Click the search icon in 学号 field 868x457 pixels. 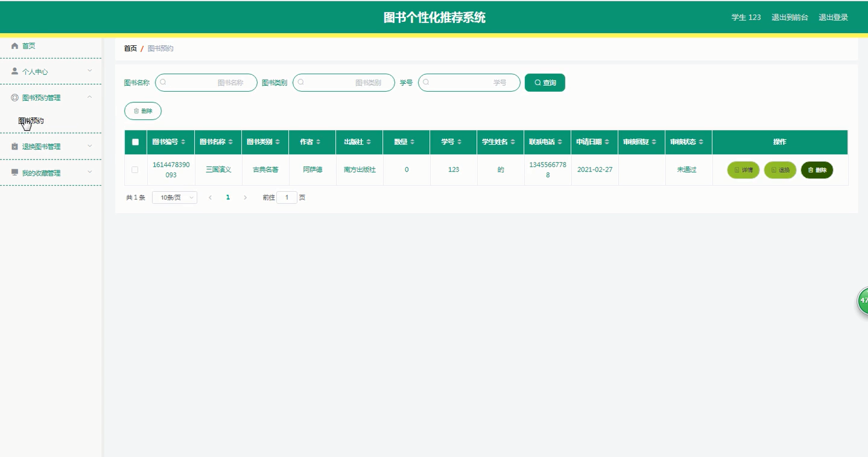coord(426,83)
